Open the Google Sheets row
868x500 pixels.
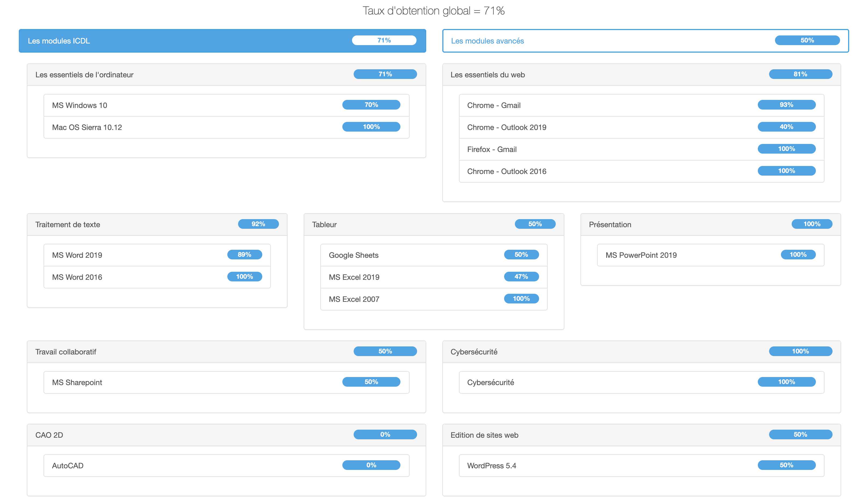click(x=433, y=255)
